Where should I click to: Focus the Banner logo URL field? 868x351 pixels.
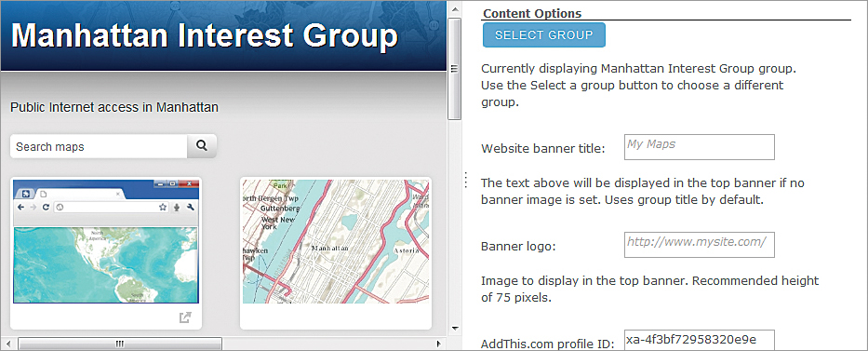(700, 245)
